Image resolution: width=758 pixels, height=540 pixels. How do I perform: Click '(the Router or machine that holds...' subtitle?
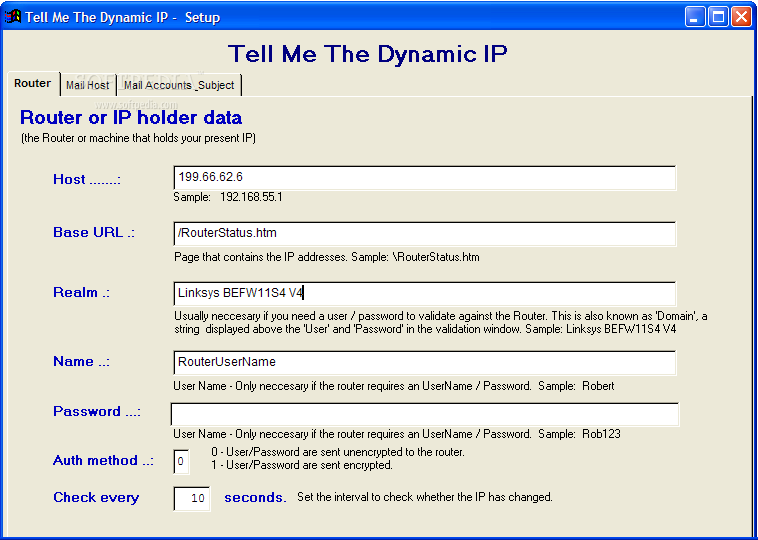click(x=138, y=138)
